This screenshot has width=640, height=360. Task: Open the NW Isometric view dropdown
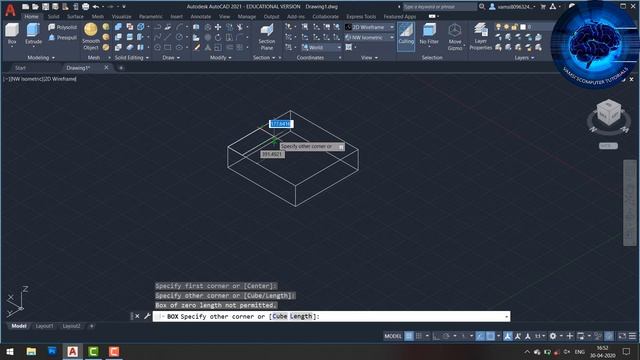tap(369, 38)
